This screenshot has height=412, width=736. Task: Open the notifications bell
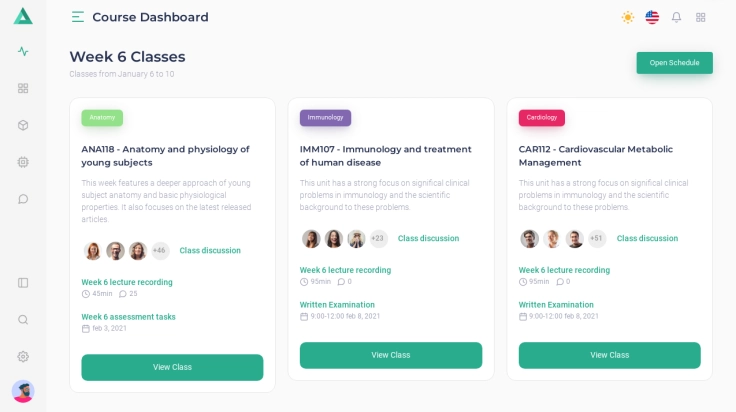[676, 17]
